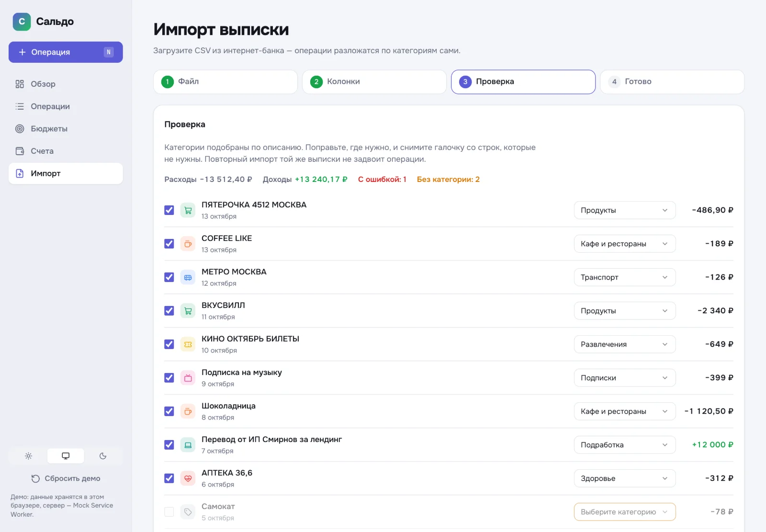Click the Обзор grid icon in sidebar
The width and height of the screenshot is (766, 532).
tap(20, 84)
